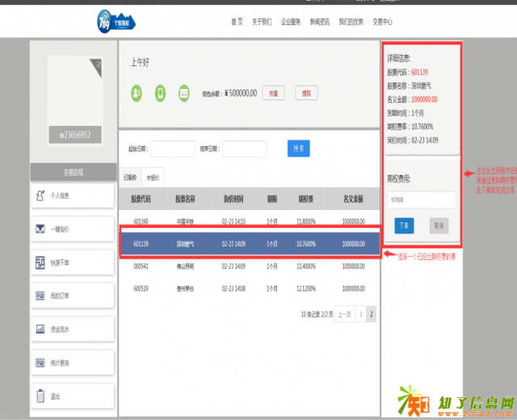Open 我的订单 in the sidebar
This screenshot has height=420, width=517.
[x=73, y=296]
